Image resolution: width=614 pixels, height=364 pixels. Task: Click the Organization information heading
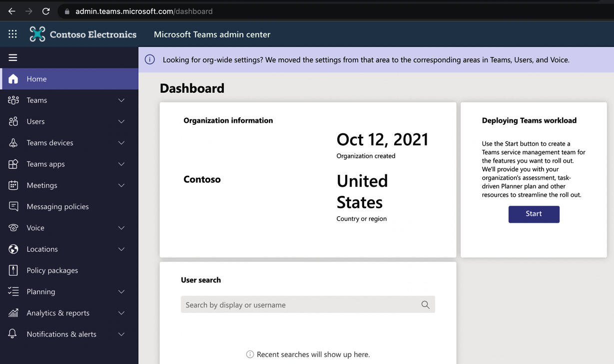[228, 120]
